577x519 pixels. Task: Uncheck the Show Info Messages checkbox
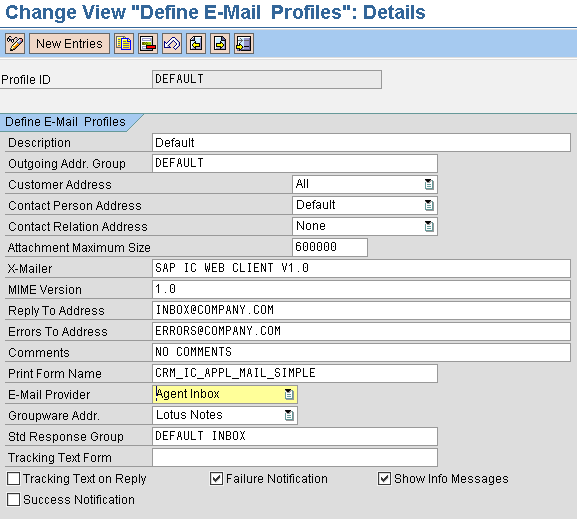click(384, 479)
